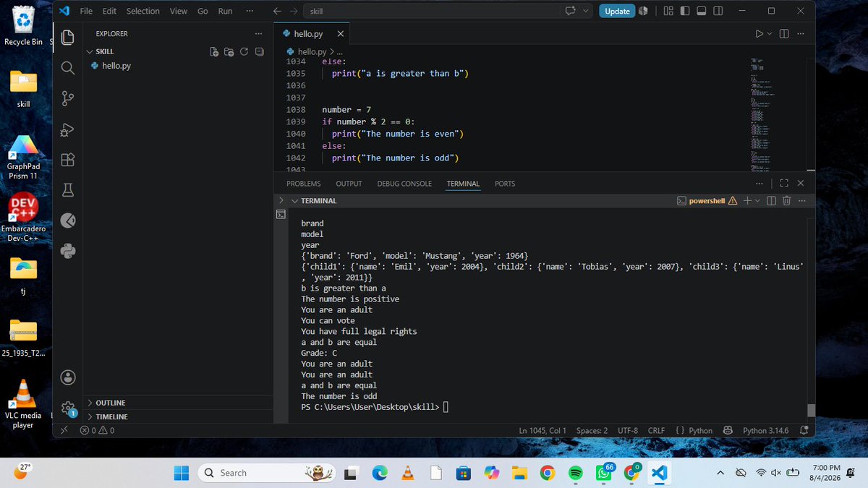Click the blue Update button
The image size is (868, 488).
click(x=617, y=11)
